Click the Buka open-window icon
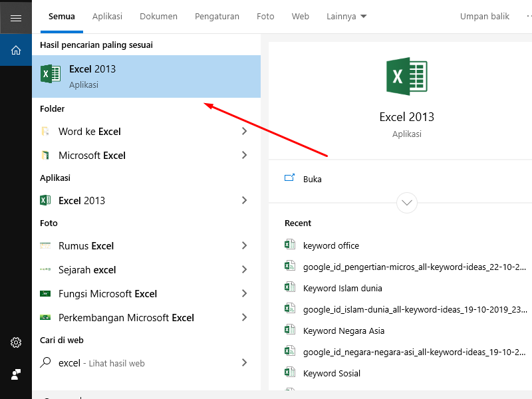532x399 pixels. coord(289,178)
